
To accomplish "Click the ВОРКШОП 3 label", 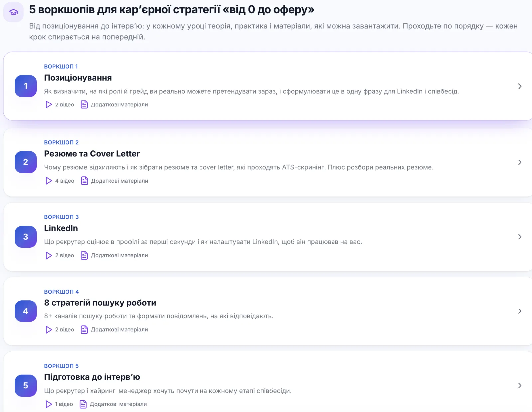I will click(x=61, y=217).
